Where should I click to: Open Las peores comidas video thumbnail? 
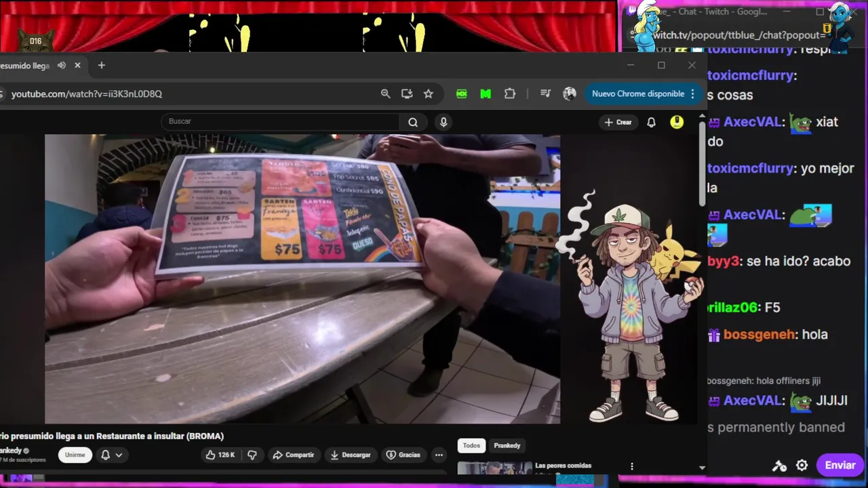[494, 468]
